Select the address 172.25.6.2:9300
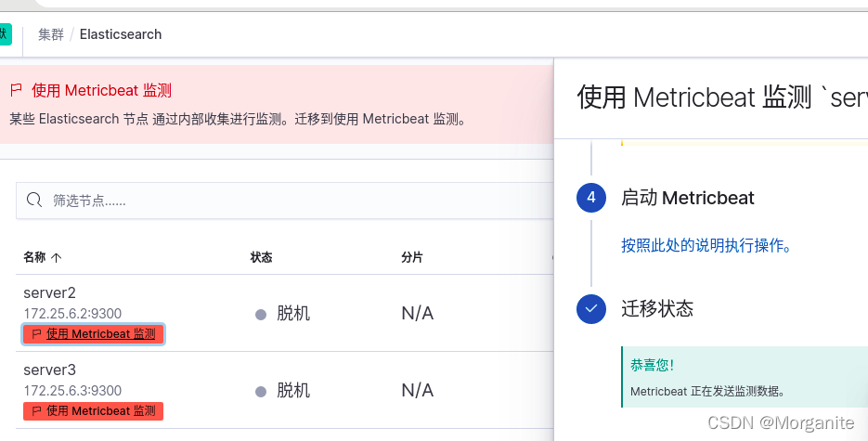The height and width of the screenshot is (441, 868). coord(72,314)
